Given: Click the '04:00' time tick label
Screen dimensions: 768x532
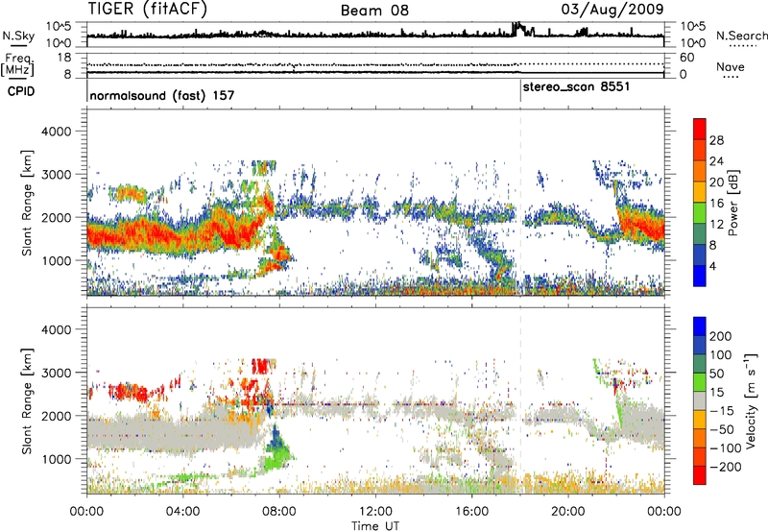Looking at the screenshot, I should pos(182,512).
